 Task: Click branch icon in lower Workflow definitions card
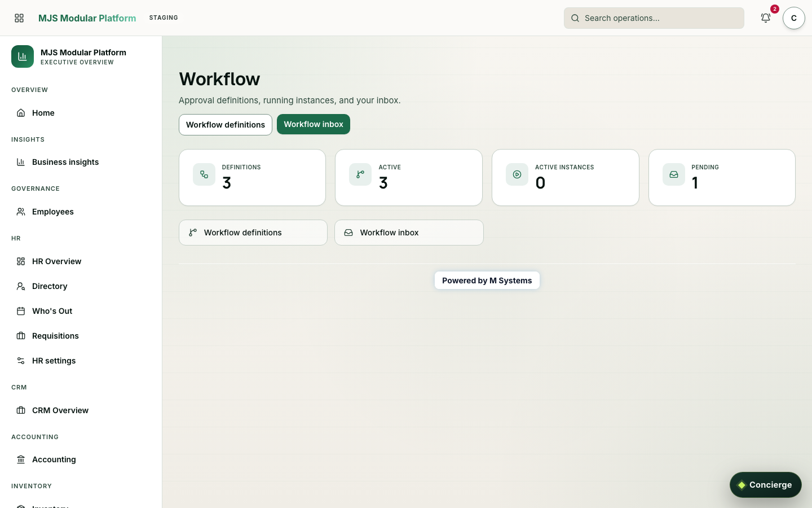(193, 233)
